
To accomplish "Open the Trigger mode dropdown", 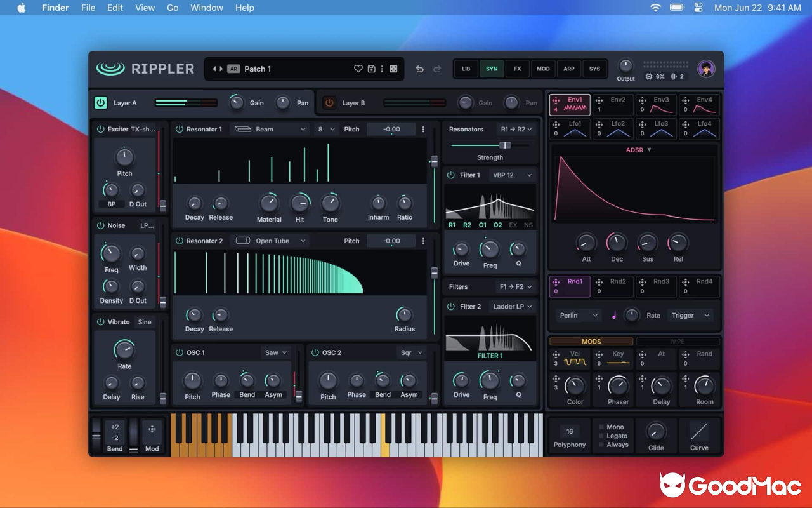I will [x=690, y=315].
